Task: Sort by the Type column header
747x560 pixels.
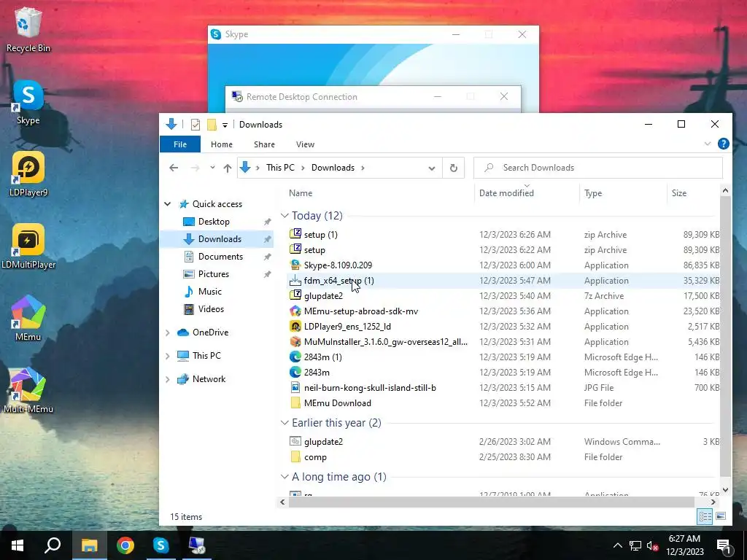Action: [x=593, y=192]
